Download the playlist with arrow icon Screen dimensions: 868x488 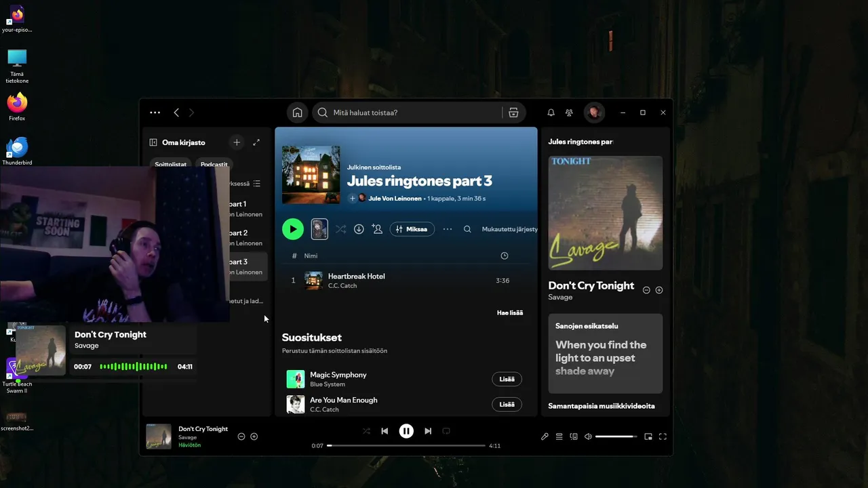(x=359, y=229)
